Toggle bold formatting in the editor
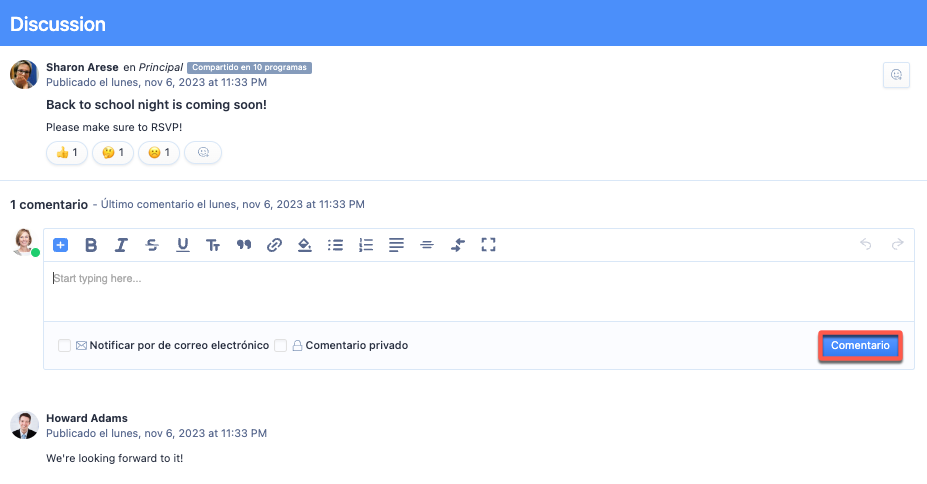The width and height of the screenshot is (927, 484). tap(91, 245)
